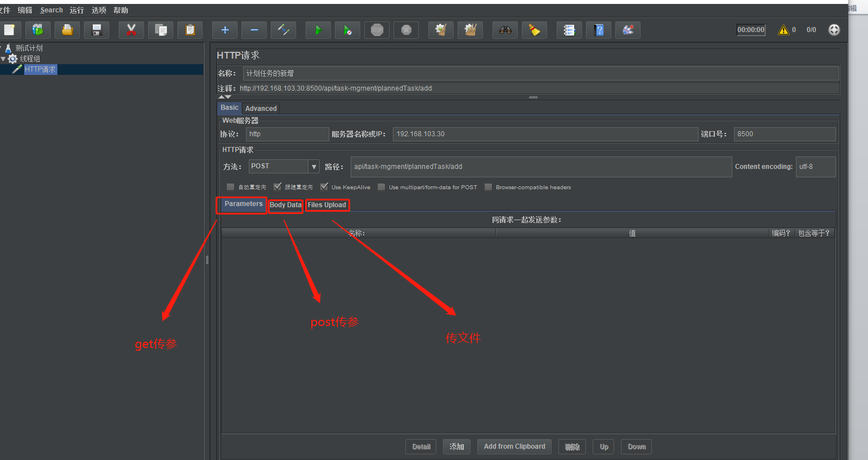Toggle the 自动重定向 checkbox
Screen dimensions: 868x460
(230, 187)
